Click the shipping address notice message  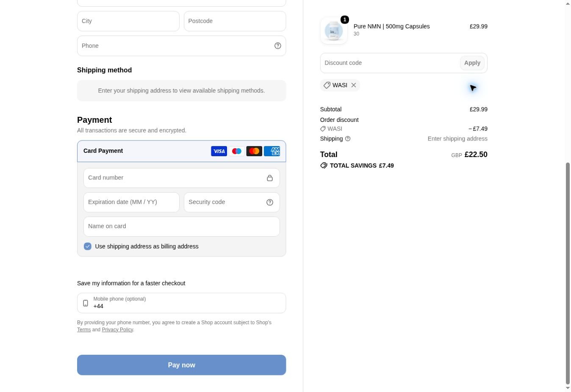point(181,91)
